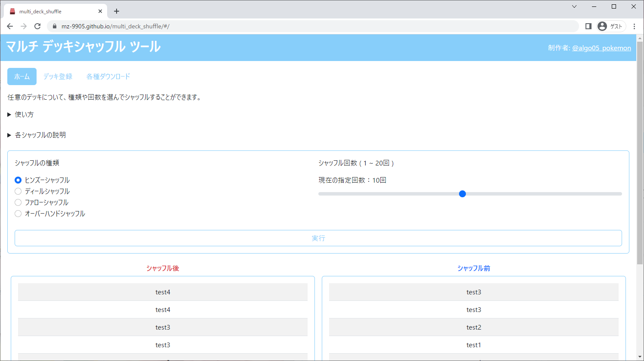Open the browser tab search chevron
This screenshot has width=644, height=361.
574,6
